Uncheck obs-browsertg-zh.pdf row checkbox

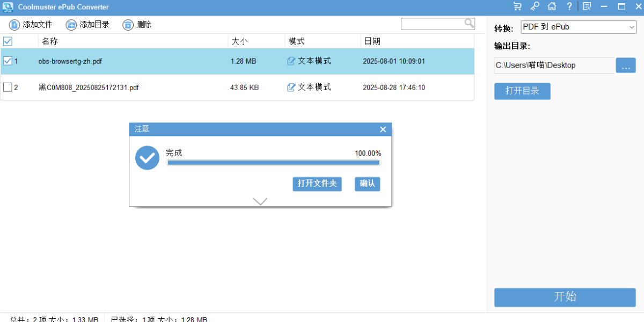[x=8, y=61]
